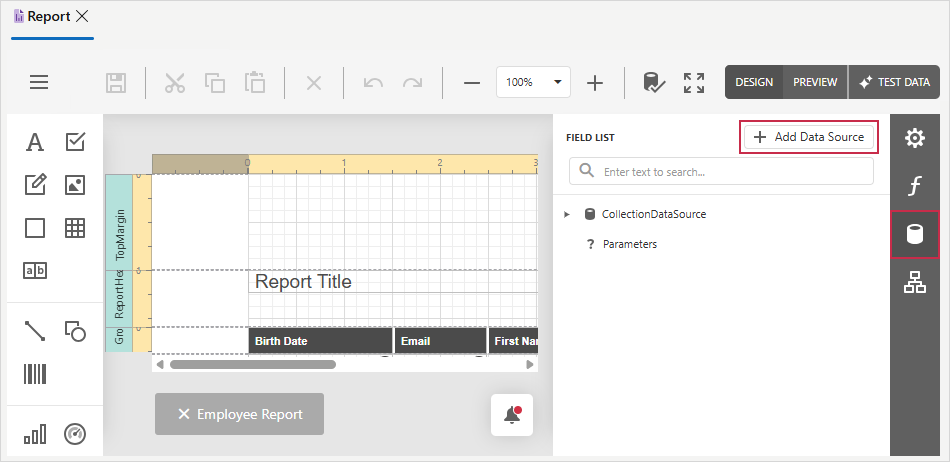Select the Character Comb tool

[x=35, y=271]
